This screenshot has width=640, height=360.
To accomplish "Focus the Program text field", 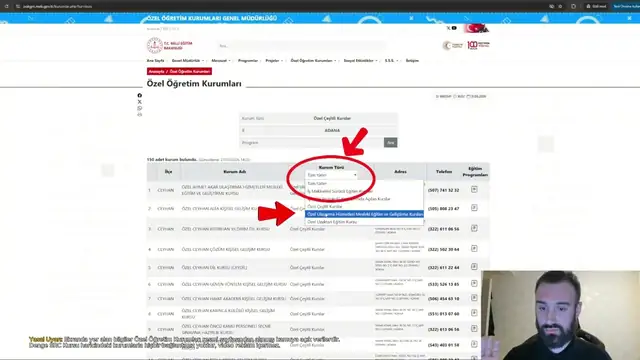I will tap(311, 142).
